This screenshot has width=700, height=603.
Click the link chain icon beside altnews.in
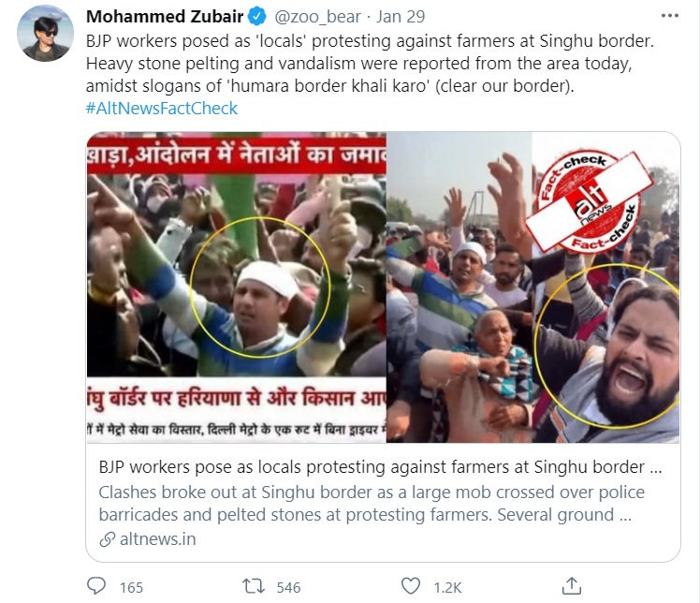[107, 539]
